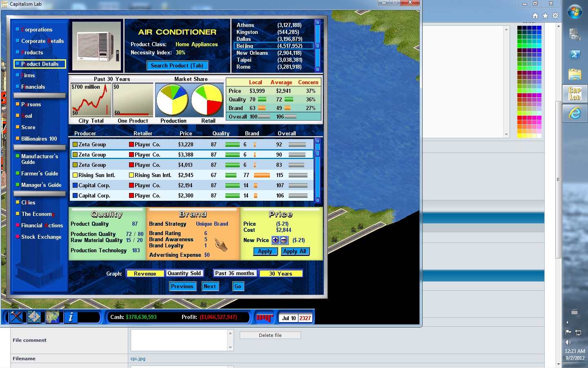Select the Rising Sun Intl. producer row

pos(192,175)
